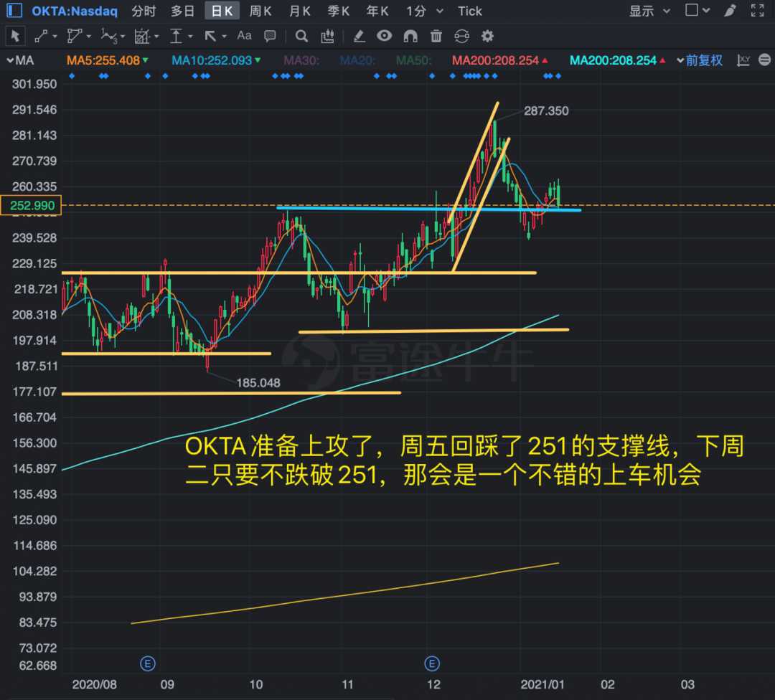
Task: Select the arrow cursor tool
Action: (x=15, y=36)
